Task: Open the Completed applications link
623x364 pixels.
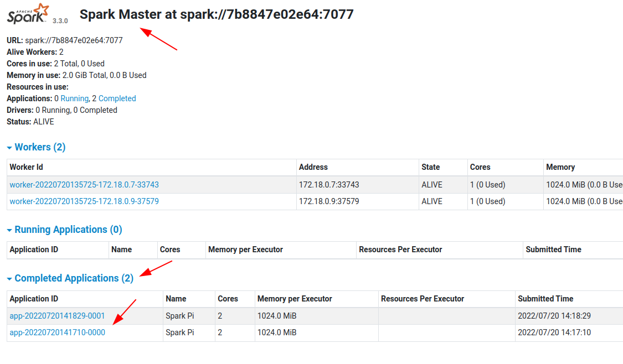Action: (117, 98)
